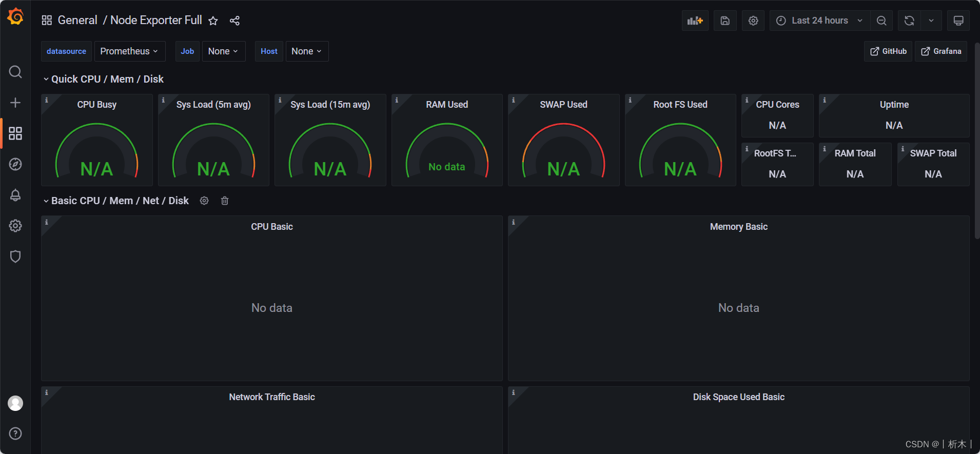Screen dimensions: 980x454
Task: Toggle cycle view mode monitor icon
Action: pyautogui.click(x=958, y=21)
